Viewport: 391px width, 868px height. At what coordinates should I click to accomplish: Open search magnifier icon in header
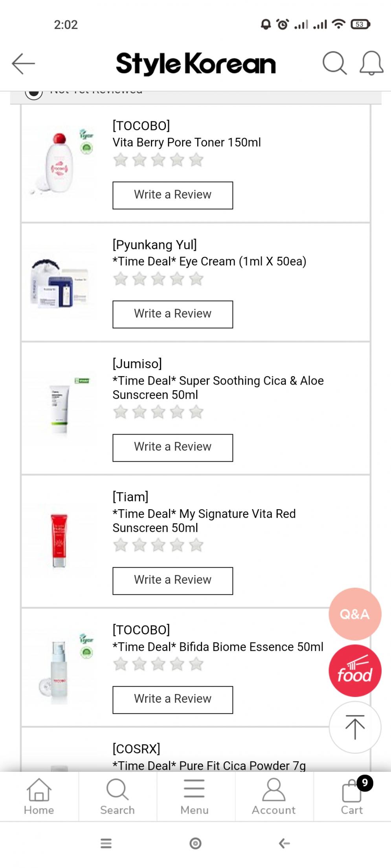334,63
